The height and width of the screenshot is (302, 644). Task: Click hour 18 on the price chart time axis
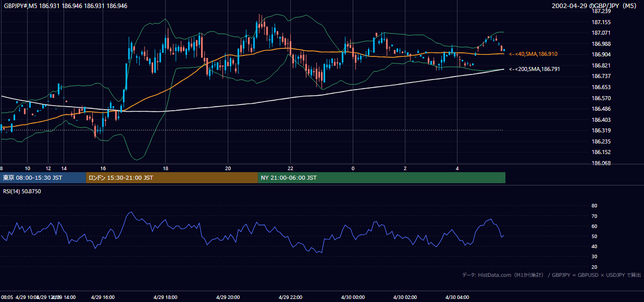[x=165, y=168]
